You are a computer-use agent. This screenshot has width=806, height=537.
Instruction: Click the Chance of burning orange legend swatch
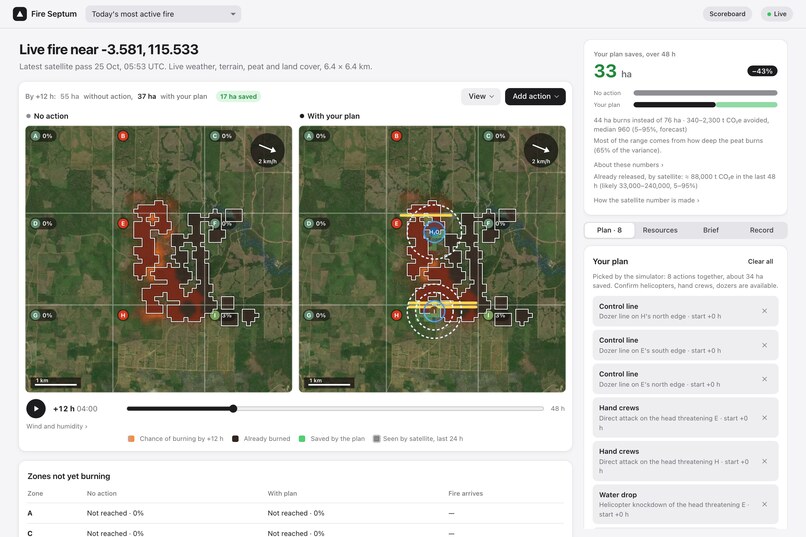pos(131,439)
